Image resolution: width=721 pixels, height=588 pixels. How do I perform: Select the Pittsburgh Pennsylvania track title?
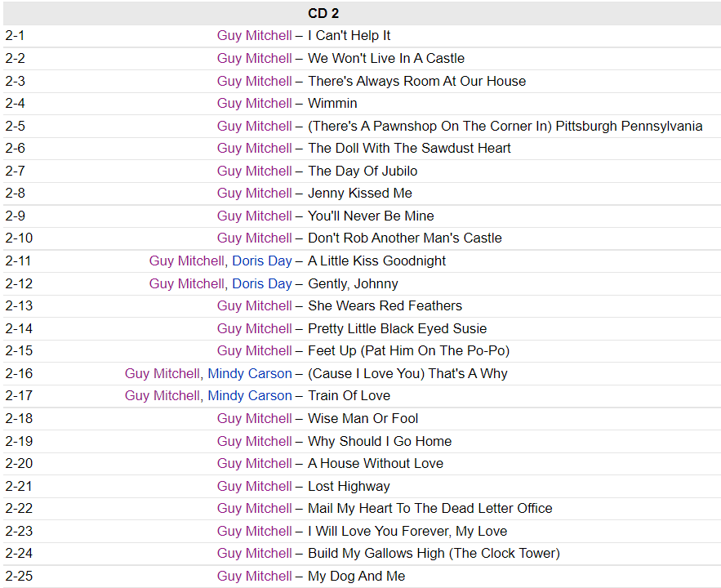[x=505, y=126]
